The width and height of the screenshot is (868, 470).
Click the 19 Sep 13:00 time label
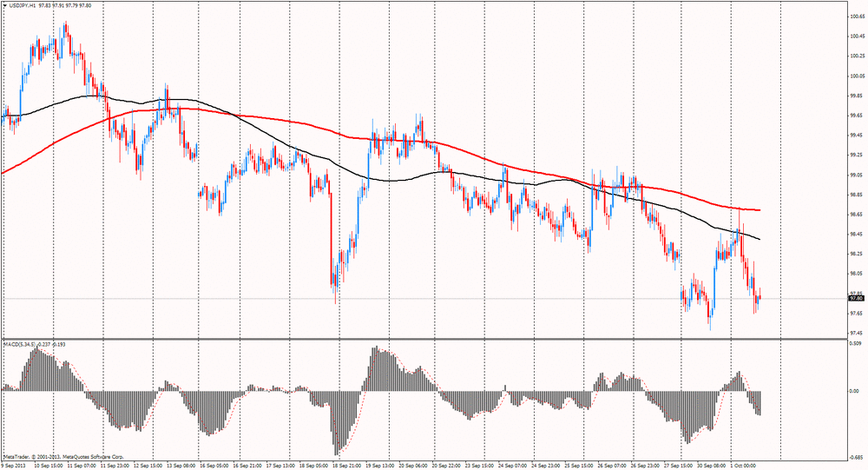coord(380,467)
